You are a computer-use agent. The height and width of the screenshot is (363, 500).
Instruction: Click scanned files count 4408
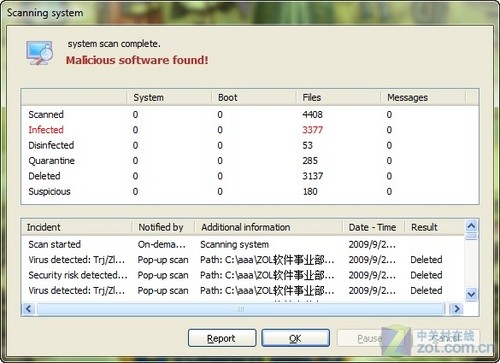coord(313,114)
